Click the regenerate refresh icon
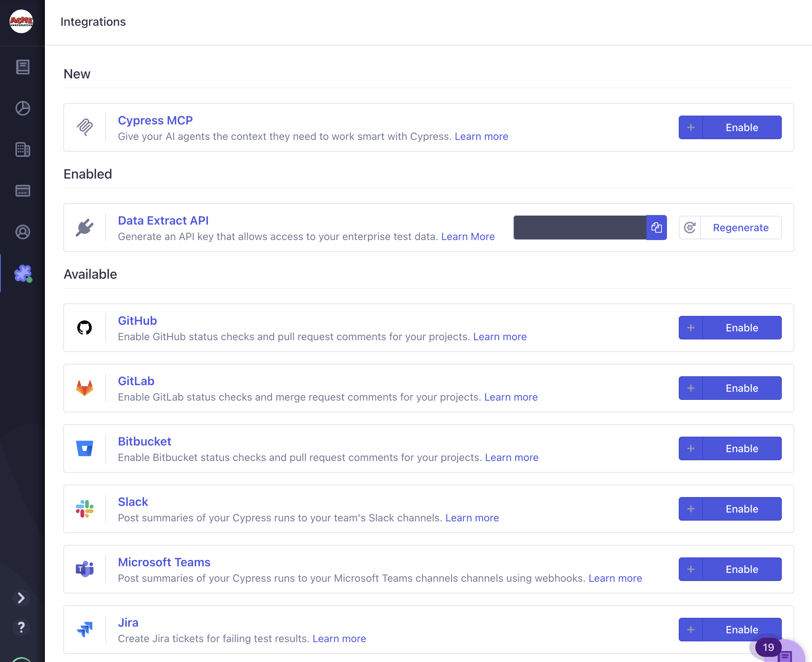The width and height of the screenshot is (812, 662). (x=690, y=228)
